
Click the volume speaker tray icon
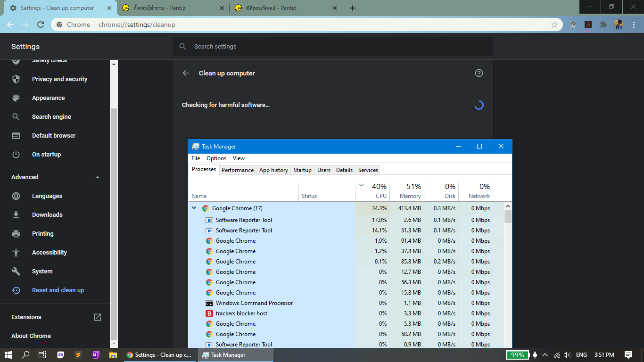567,355
